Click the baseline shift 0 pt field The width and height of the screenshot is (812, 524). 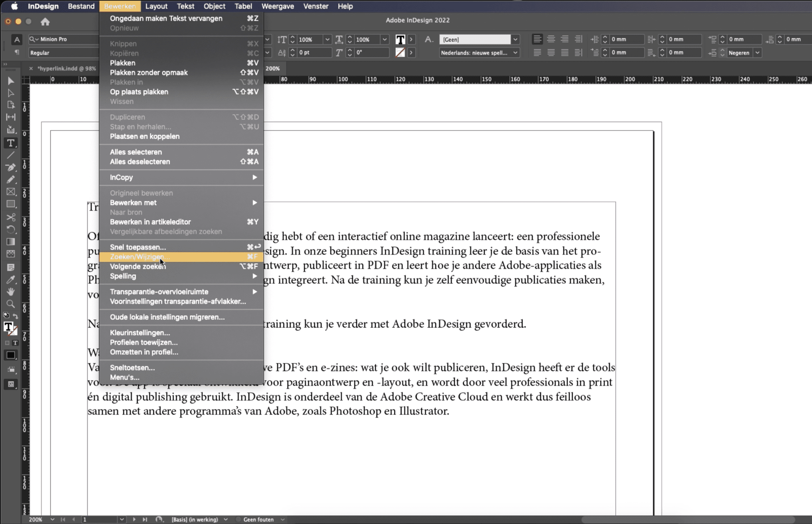pyautogui.click(x=314, y=53)
